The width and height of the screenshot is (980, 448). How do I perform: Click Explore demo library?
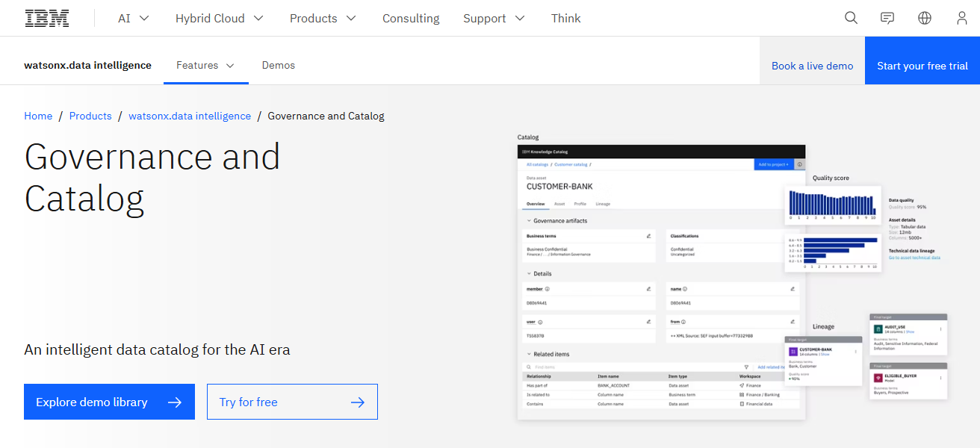tap(109, 401)
